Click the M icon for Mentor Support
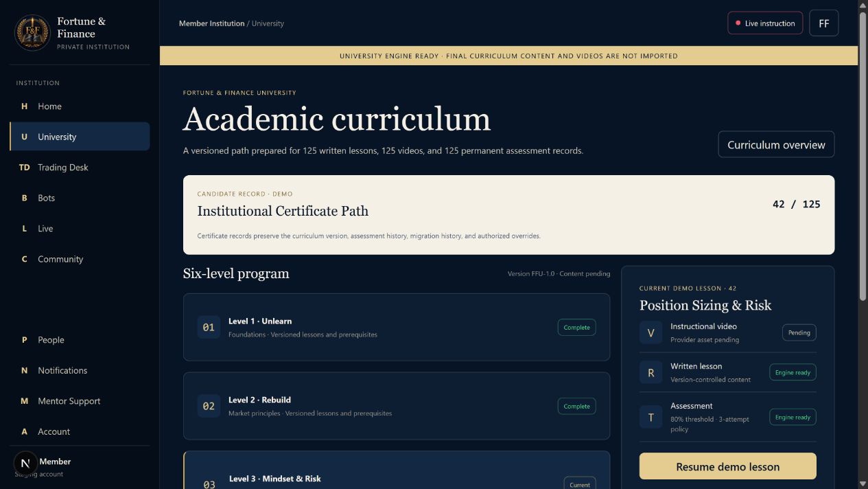This screenshot has width=868, height=489. click(x=25, y=401)
